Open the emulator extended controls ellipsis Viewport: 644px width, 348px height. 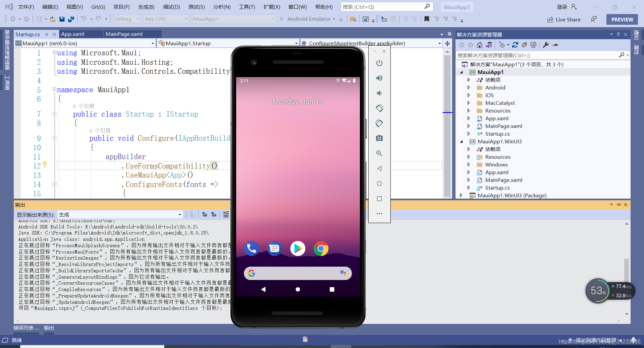coord(379,214)
